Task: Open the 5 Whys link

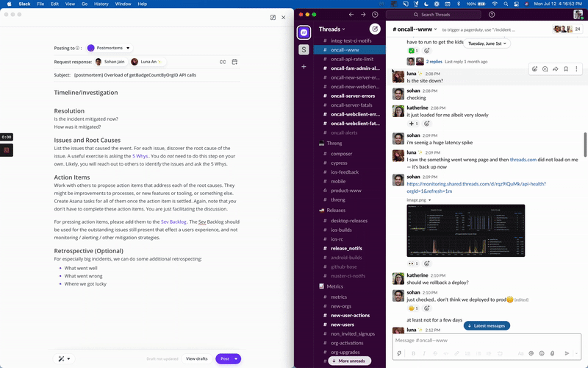Action: click(140, 156)
